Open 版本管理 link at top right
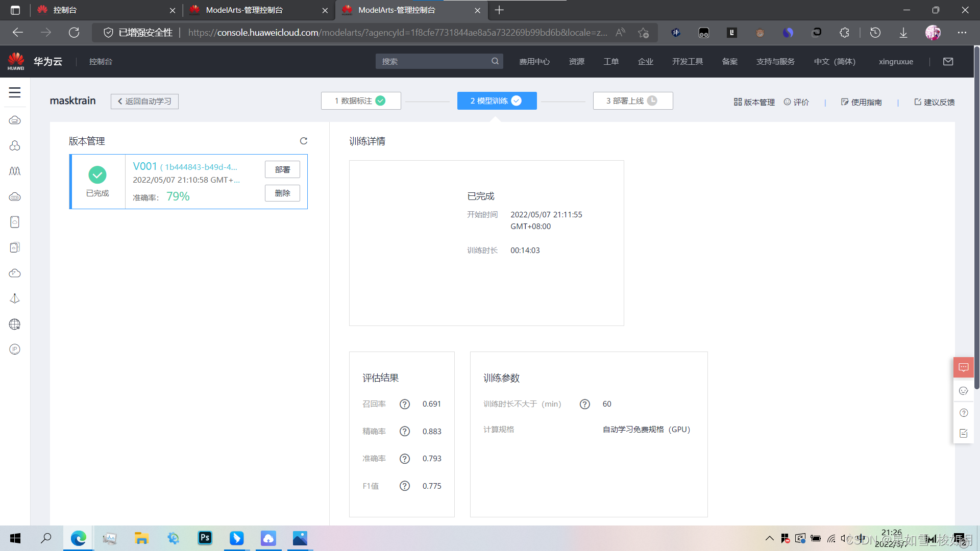 (754, 102)
